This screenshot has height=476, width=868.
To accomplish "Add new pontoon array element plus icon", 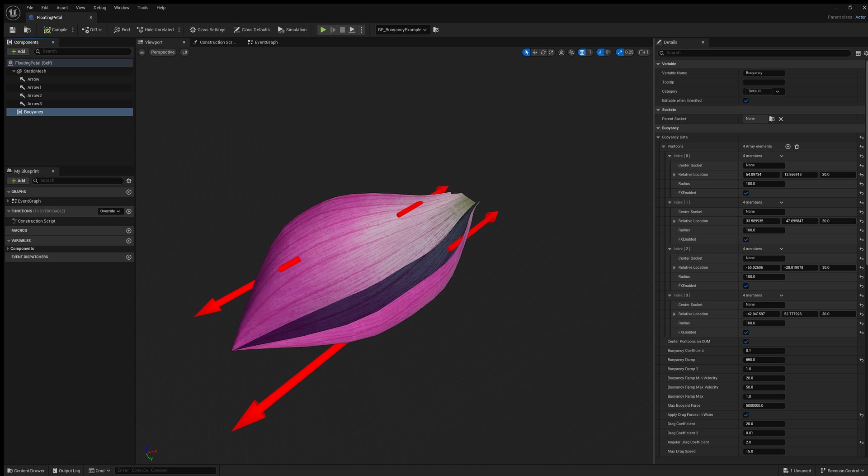I will click(788, 147).
